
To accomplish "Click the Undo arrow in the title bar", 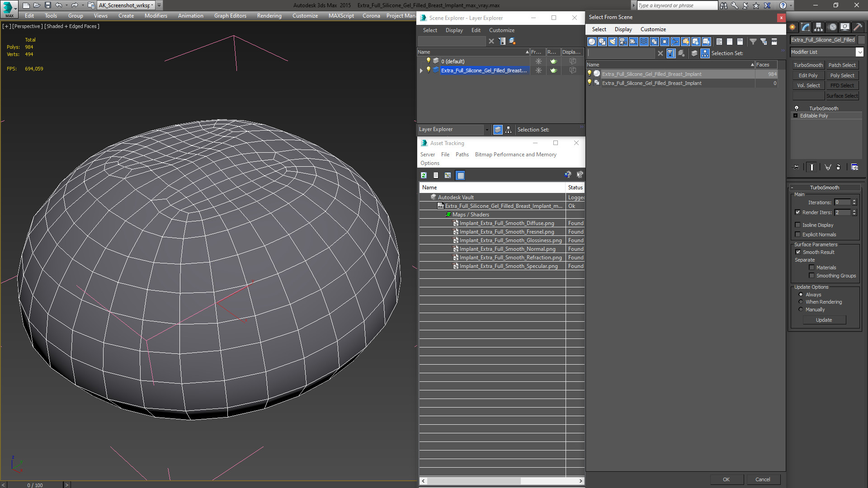I will [x=59, y=5].
